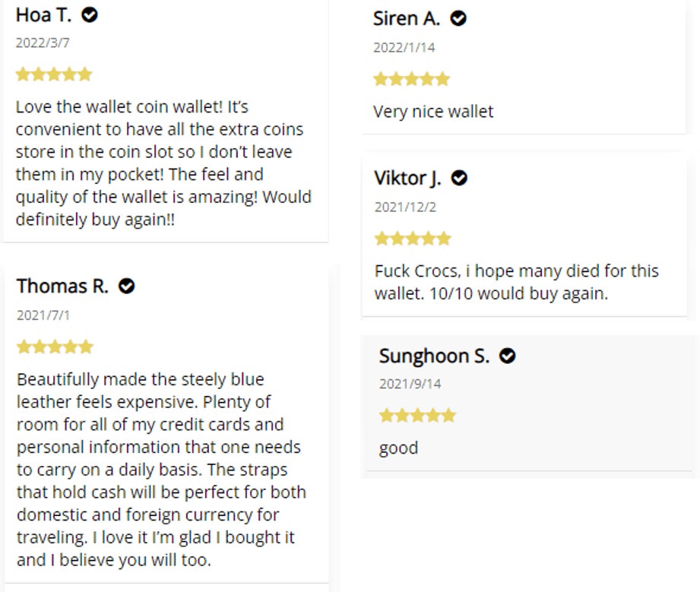Click the reviewer name Viktor J.
The image size is (700, 592).
(407, 178)
